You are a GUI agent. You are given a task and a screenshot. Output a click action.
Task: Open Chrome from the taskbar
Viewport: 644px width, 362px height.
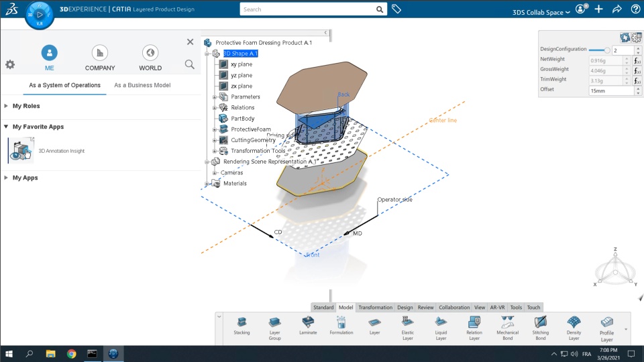pos(72,354)
